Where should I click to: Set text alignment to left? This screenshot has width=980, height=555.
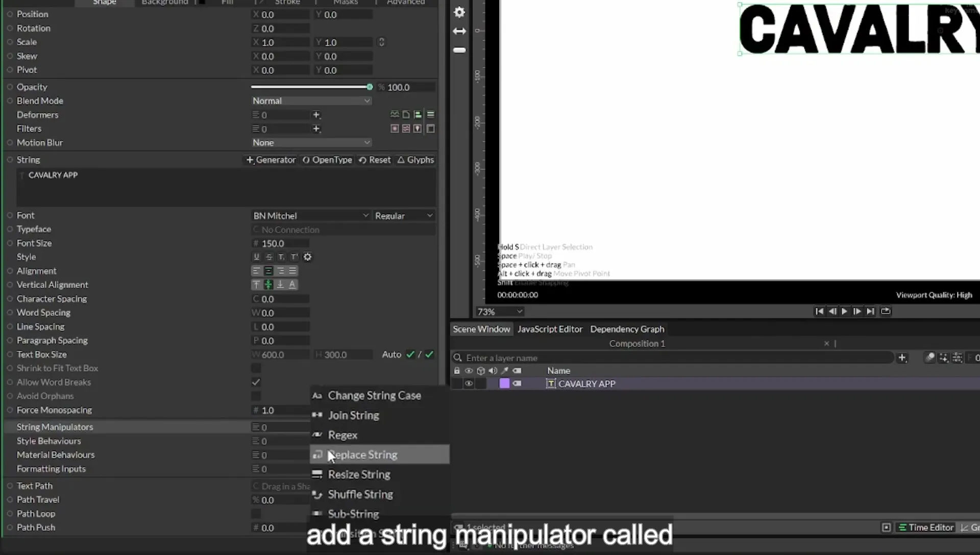click(256, 271)
